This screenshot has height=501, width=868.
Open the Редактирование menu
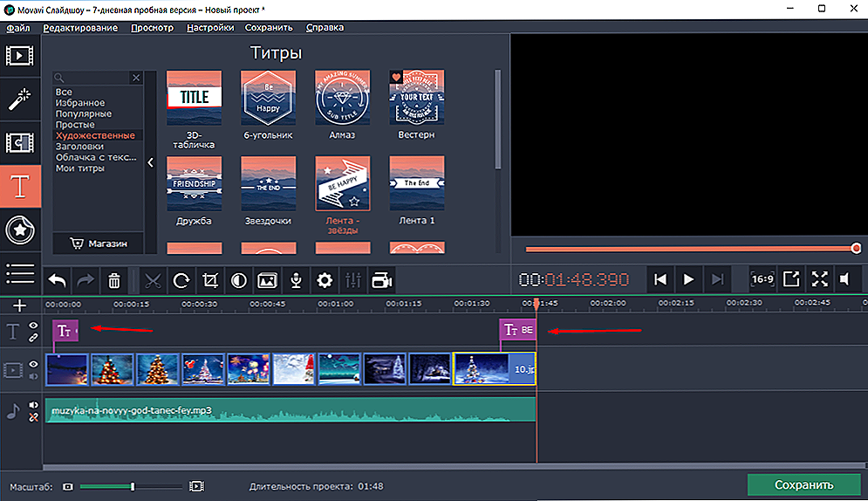click(80, 28)
